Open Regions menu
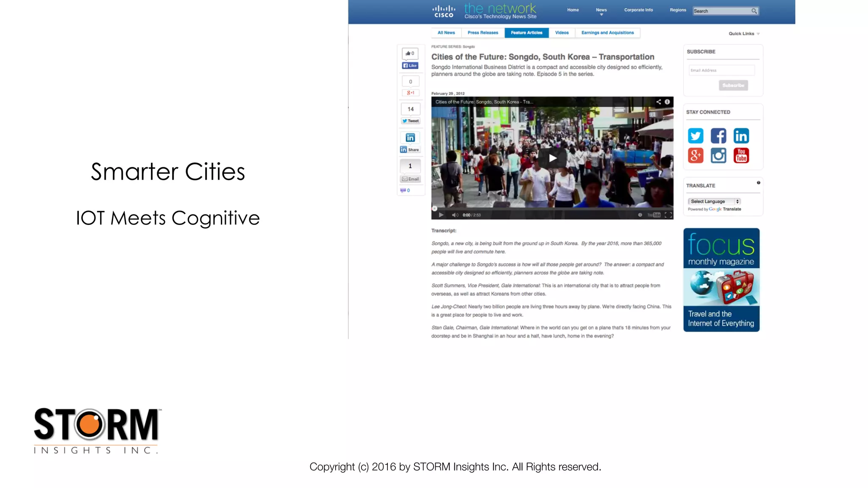Screen dimensions: 868x488 678,10
